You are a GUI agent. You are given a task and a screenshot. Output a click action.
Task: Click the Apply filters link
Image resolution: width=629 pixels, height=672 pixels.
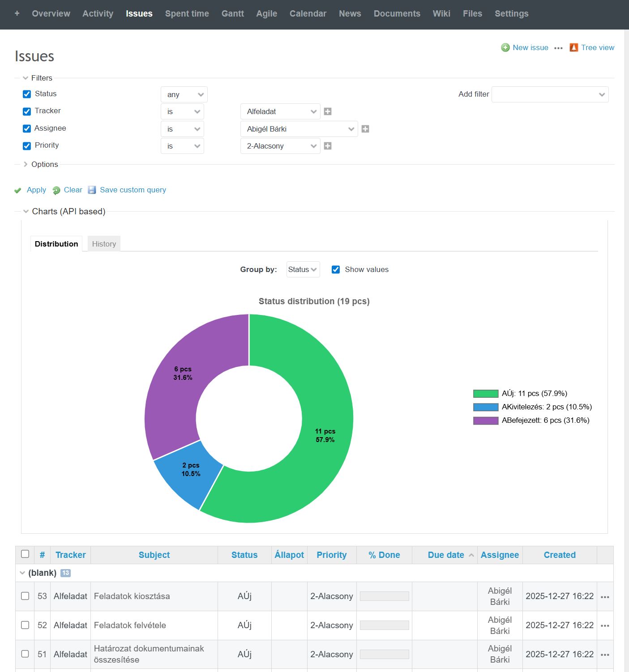pos(36,190)
